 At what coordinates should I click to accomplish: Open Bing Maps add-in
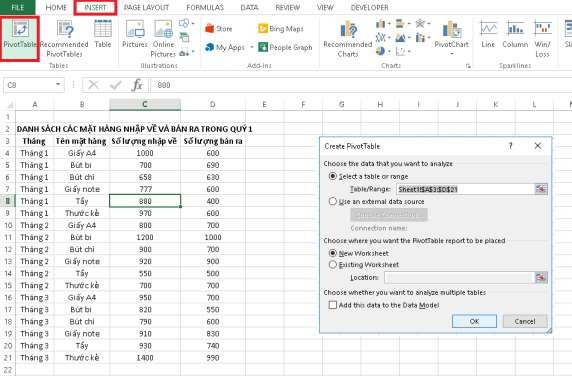pyautogui.click(x=281, y=28)
